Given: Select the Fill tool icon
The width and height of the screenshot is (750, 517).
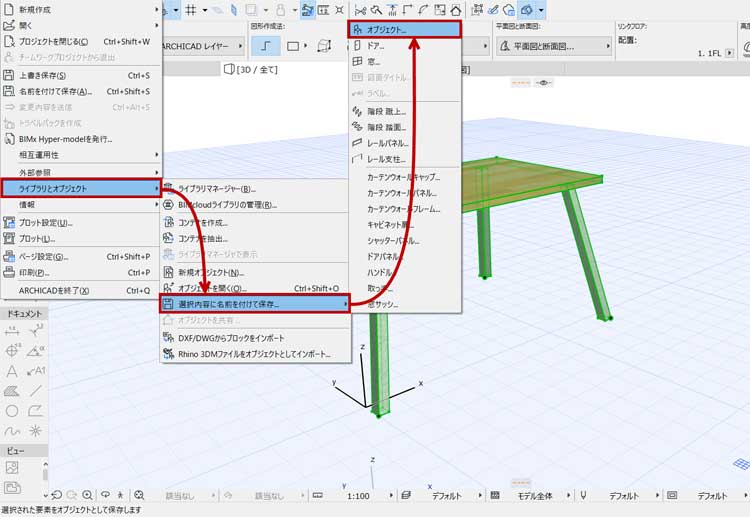Looking at the screenshot, I should 12,391.
